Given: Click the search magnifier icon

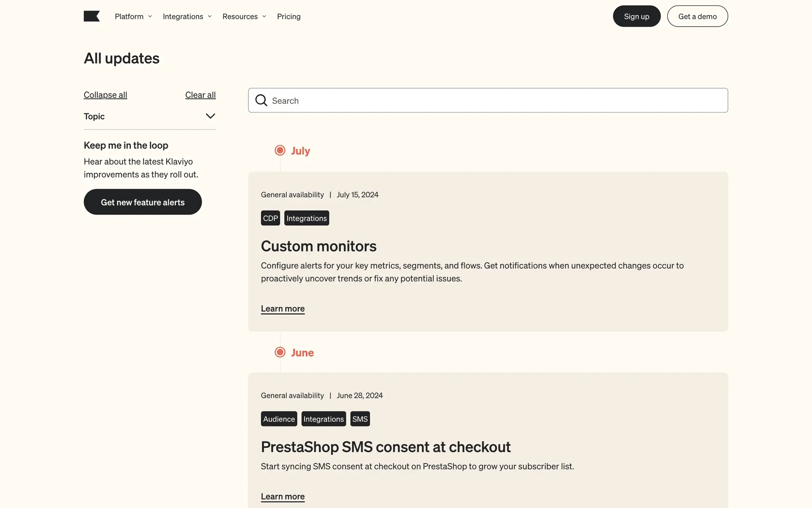Looking at the screenshot, I should [x=261, y=100].
